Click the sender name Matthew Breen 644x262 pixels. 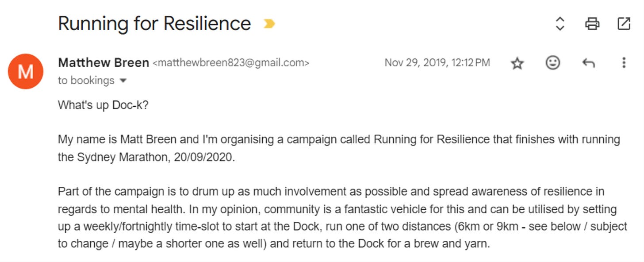103,63
